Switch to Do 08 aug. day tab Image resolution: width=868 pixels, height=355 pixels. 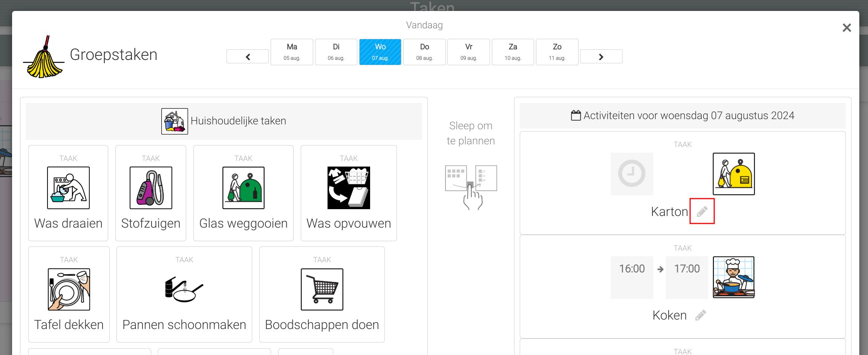[x=424, y=52]
